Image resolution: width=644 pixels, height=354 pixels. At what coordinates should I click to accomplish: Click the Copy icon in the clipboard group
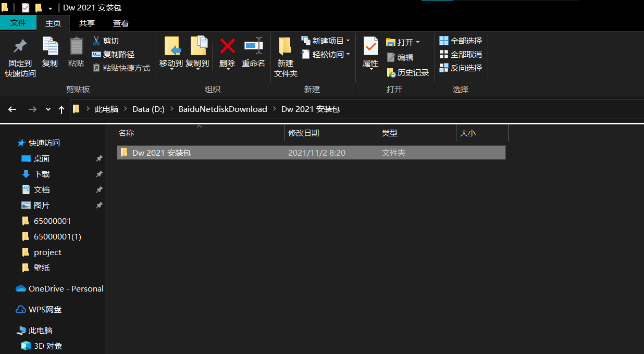(x=50, y=46)
